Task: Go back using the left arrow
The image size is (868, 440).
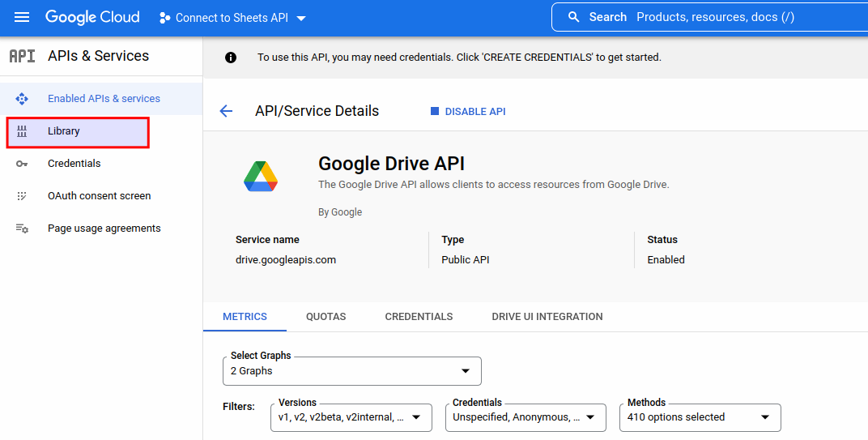Action: point(226,111)
